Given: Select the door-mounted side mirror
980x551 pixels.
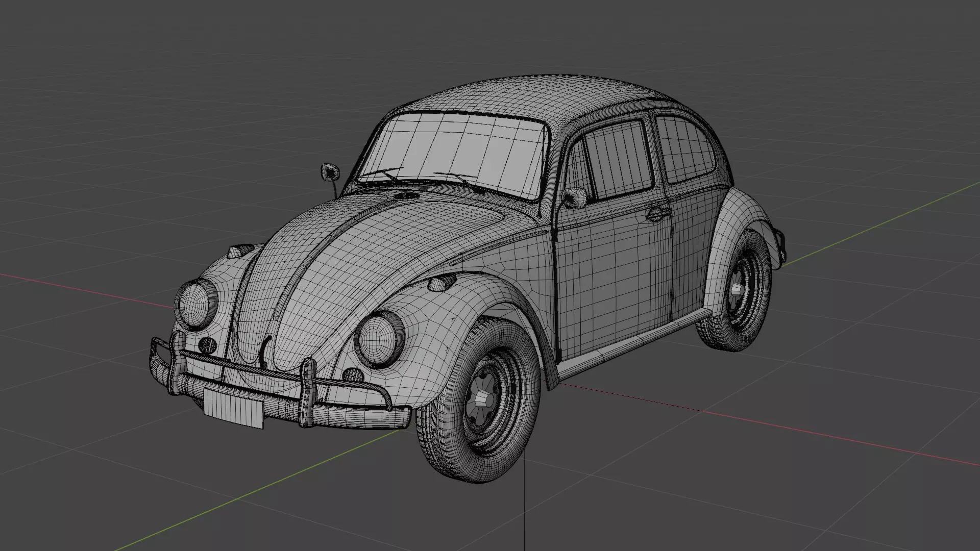Looking at the screenshot, I should [574, 197].
